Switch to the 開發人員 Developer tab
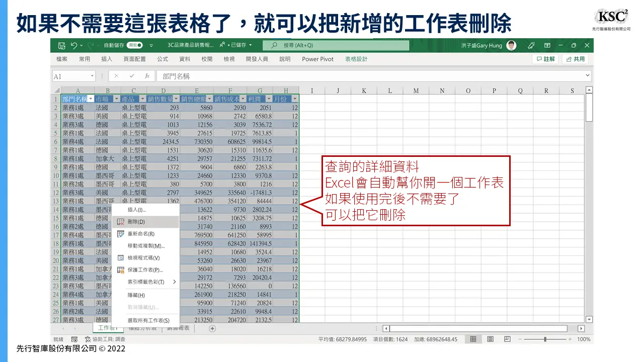This screenshot has height=362, width=644. [x=257, y=59]
